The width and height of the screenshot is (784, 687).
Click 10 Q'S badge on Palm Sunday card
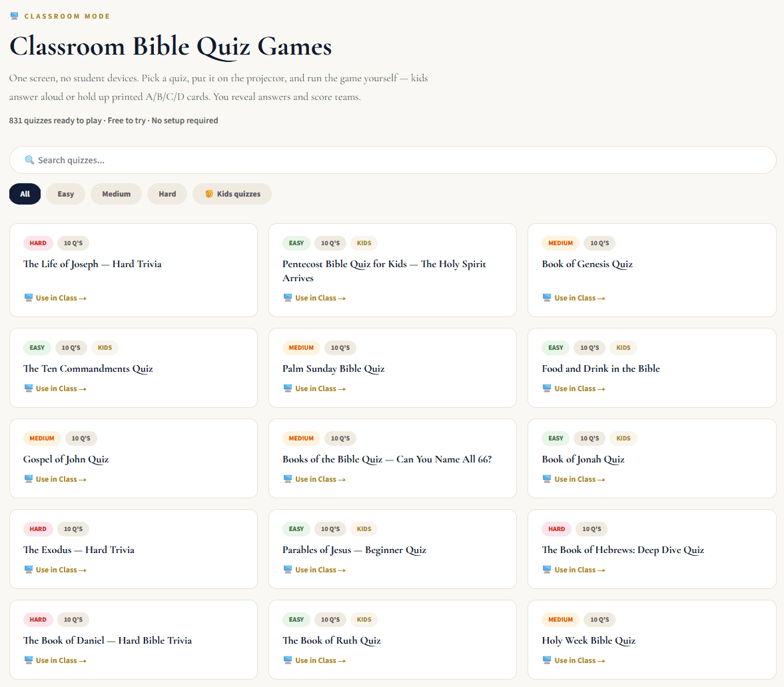click(x=340, y=348)
